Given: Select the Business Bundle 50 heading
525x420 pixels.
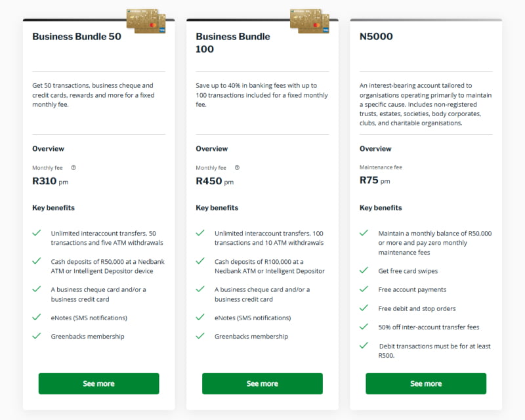Looking at the screenshot, I should tap(77, 36).
